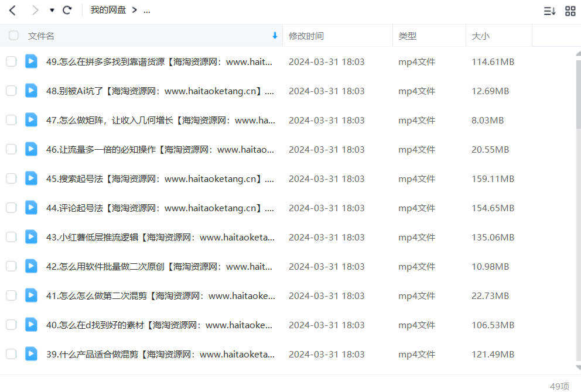Open 我的网盘 breadcrumb
Viewport: 581px width, 392px height.
(108, 10)
